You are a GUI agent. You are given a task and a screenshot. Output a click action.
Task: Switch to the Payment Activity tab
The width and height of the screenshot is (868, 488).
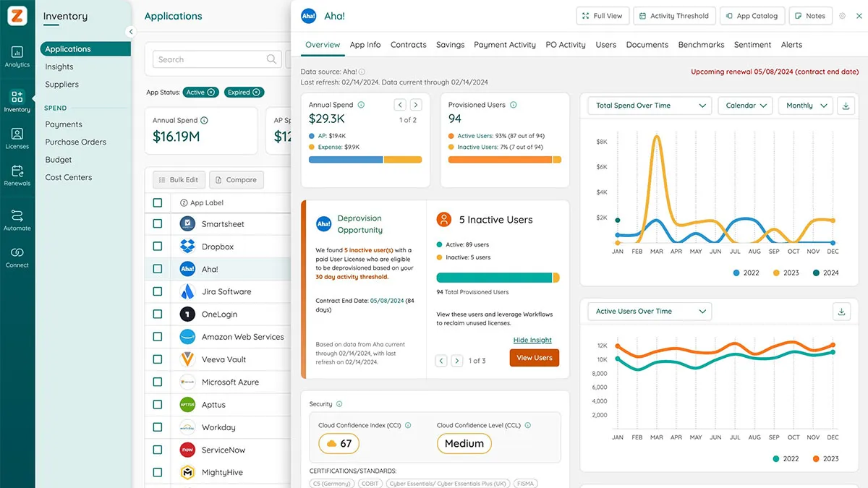point(505,45)
